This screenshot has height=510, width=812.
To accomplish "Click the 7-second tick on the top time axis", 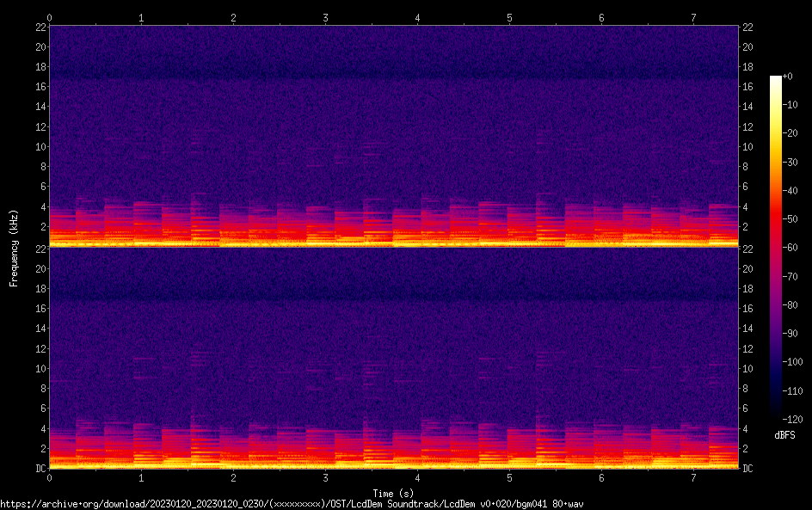I will tap(693, 17).
